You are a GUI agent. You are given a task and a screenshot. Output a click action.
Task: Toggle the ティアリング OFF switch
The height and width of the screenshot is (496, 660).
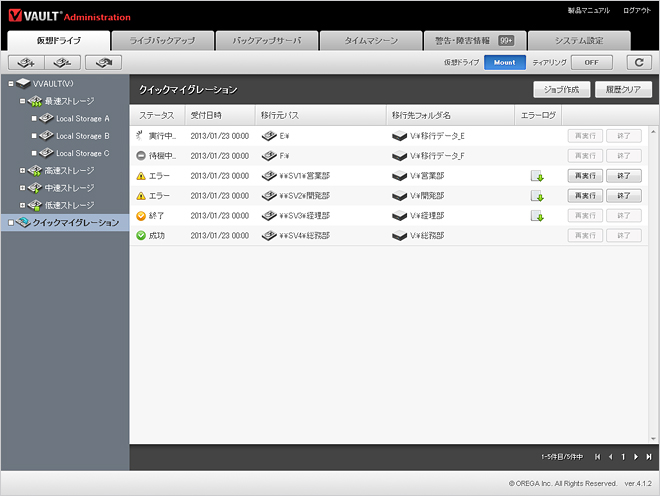pos(591,62)
